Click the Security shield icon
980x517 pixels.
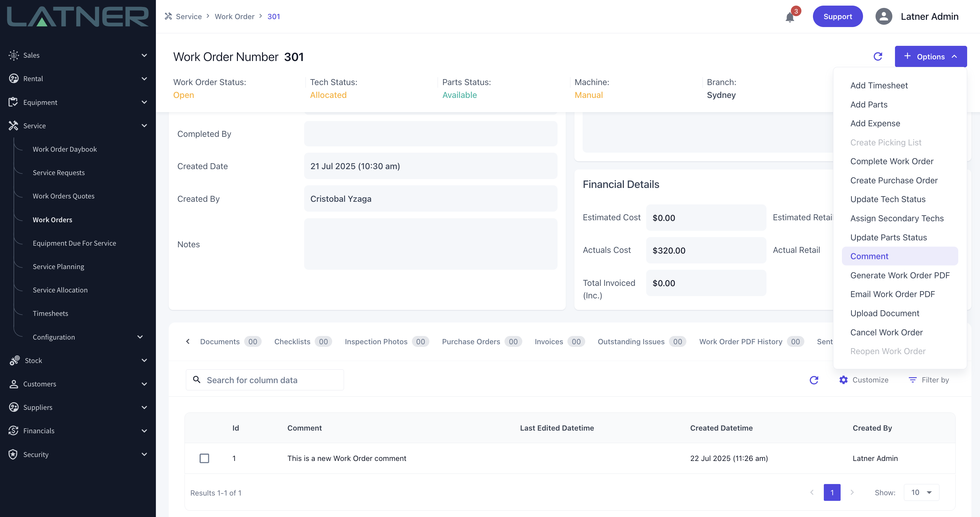point(13,454)
